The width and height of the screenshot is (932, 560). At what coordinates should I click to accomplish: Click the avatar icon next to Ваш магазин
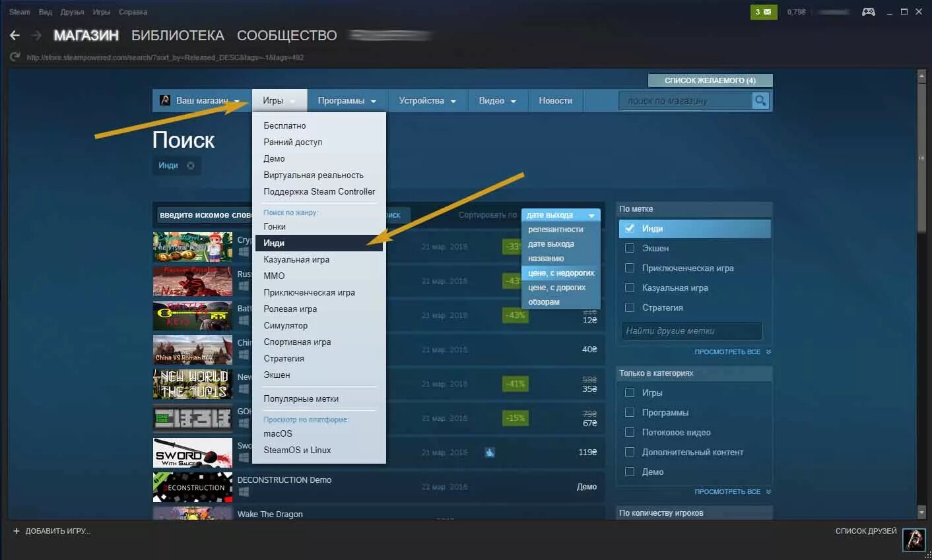coord(165,100)
